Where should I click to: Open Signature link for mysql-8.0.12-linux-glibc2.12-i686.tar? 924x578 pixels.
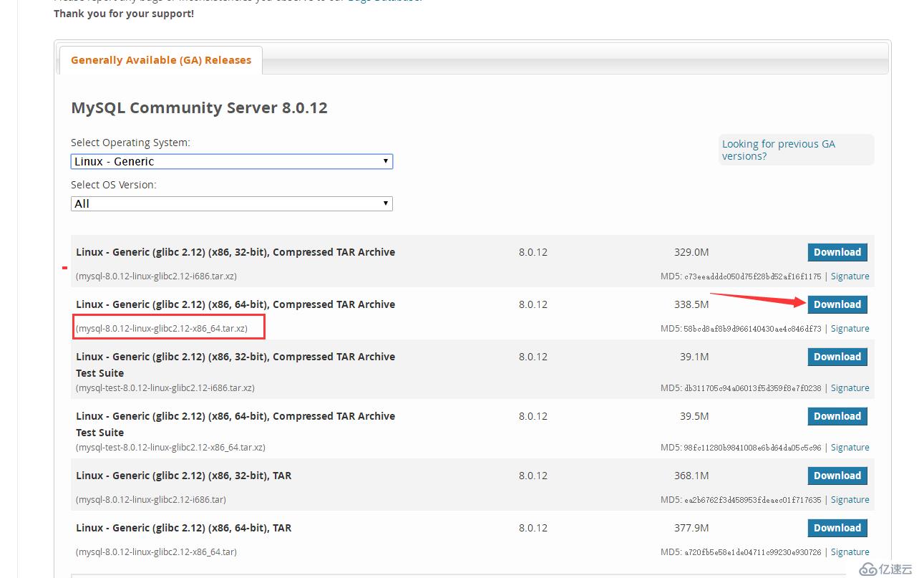(x=850, y=499)
